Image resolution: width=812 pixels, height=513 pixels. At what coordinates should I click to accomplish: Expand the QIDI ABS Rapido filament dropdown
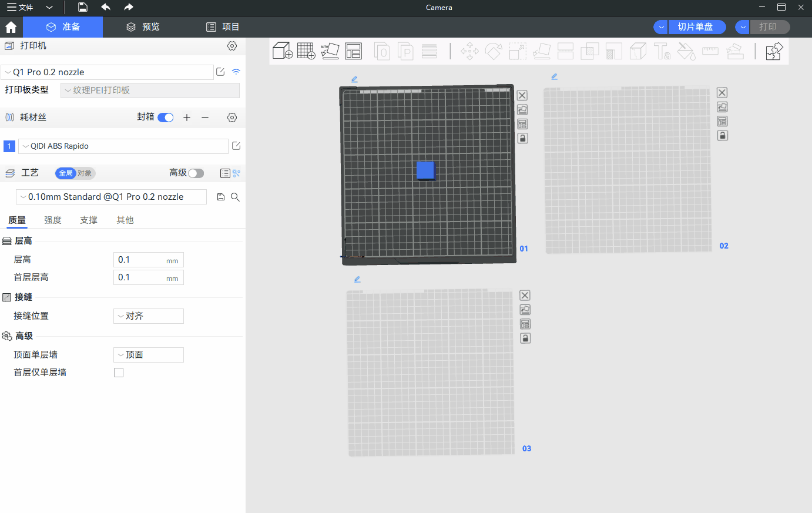pos(123,146)
